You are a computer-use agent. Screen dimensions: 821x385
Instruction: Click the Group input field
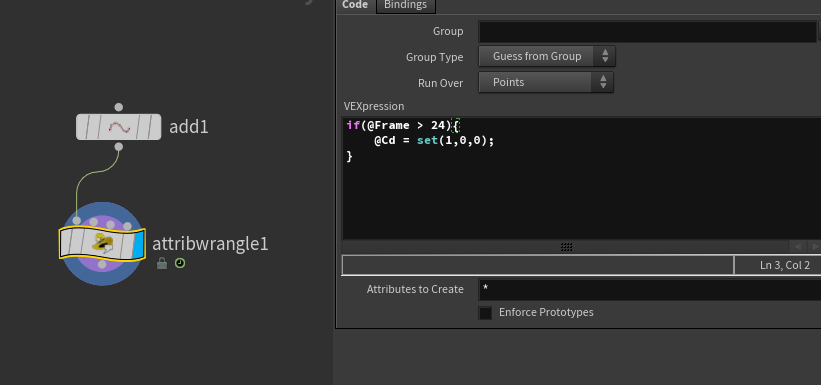pos(648,31)
